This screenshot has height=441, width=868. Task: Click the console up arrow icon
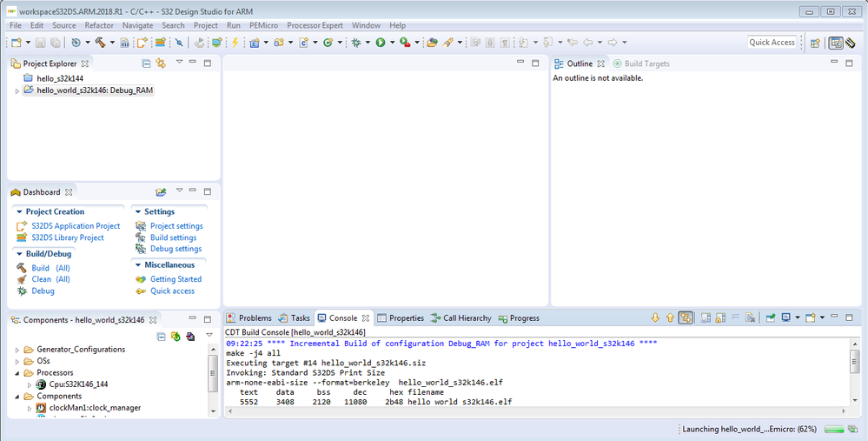[x=671, y=317]
